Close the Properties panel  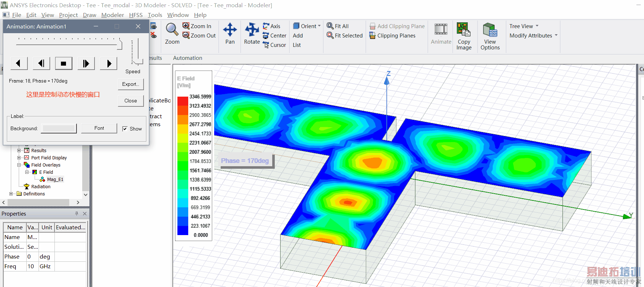(x=85, y=213)
